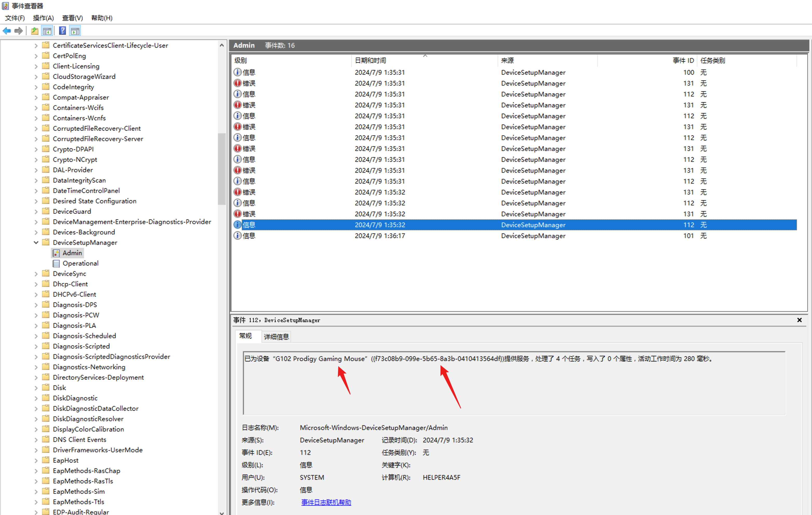The width and height of the screenshot is (812, 515).
Task: Click the blue help question mark icon
Action: pos(62,31)
